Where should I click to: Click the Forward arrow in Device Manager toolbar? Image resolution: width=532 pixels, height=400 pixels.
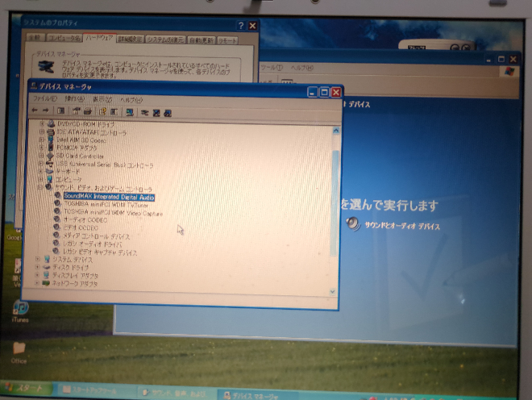(x=45, y=110)
